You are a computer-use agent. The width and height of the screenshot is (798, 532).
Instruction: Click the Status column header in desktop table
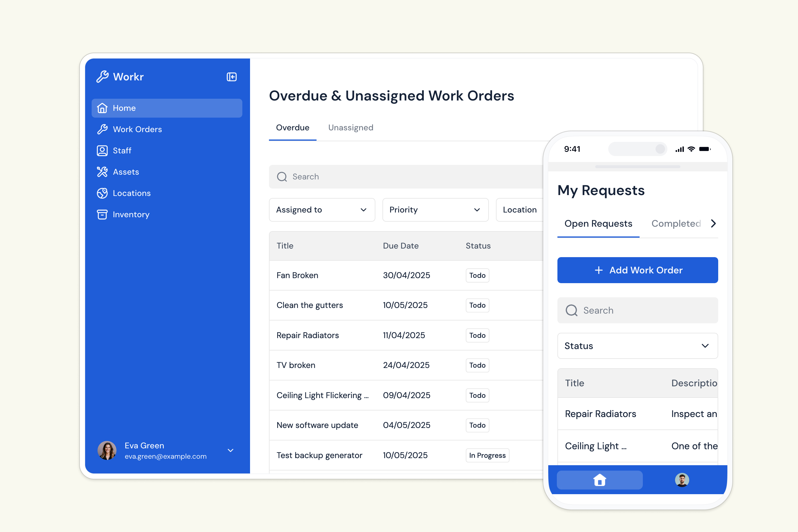(x=478, y=246)
